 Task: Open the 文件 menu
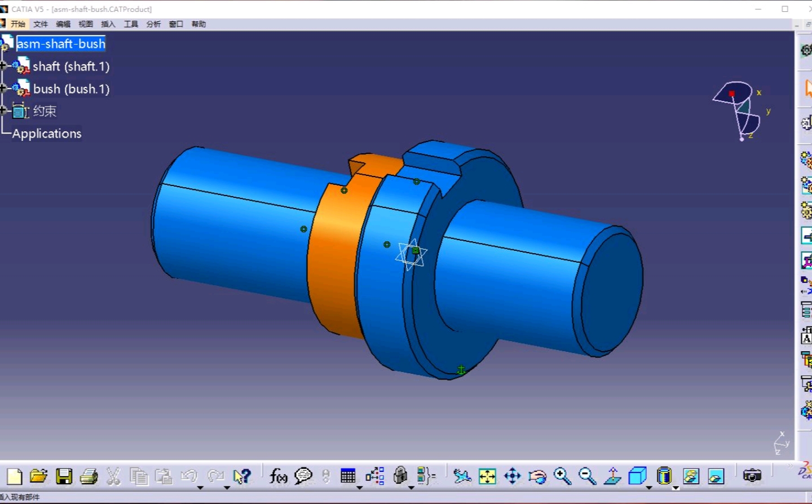tap(41, 24)
